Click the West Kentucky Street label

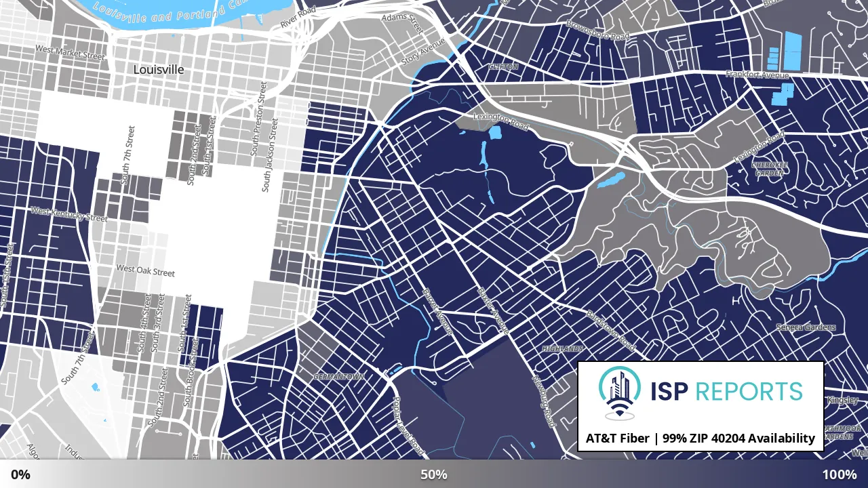click(x=69, y=214)
